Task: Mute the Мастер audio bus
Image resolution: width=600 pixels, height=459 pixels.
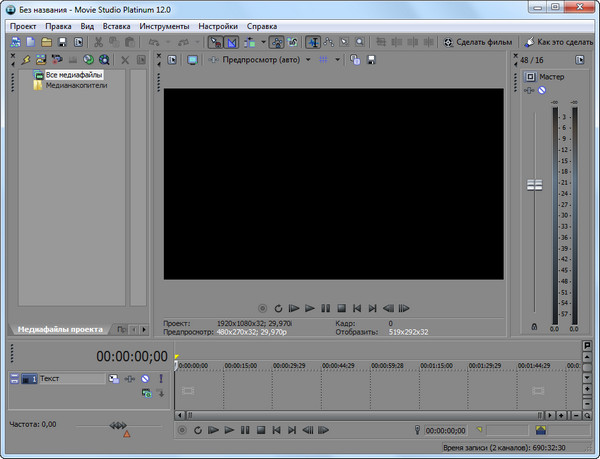Action: tap(541, 91)
